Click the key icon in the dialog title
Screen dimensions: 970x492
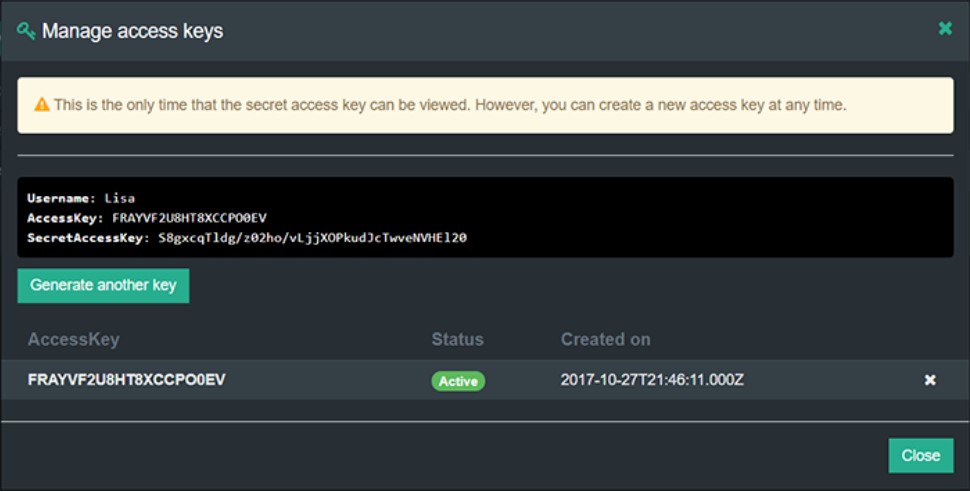click(x=26, y=31)
